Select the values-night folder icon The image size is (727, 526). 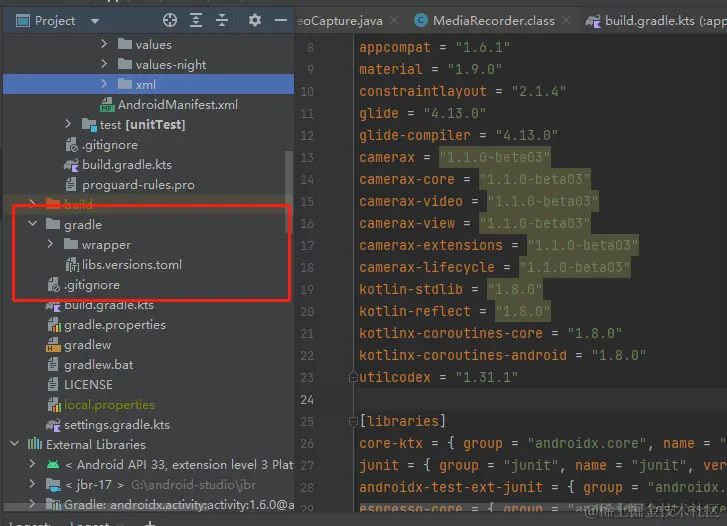pos(125,64)
